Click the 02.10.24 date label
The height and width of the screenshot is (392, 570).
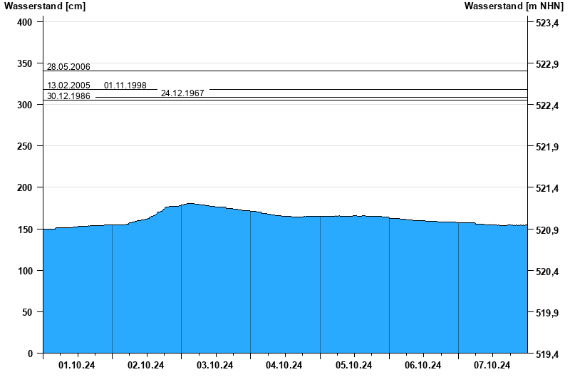146,366
